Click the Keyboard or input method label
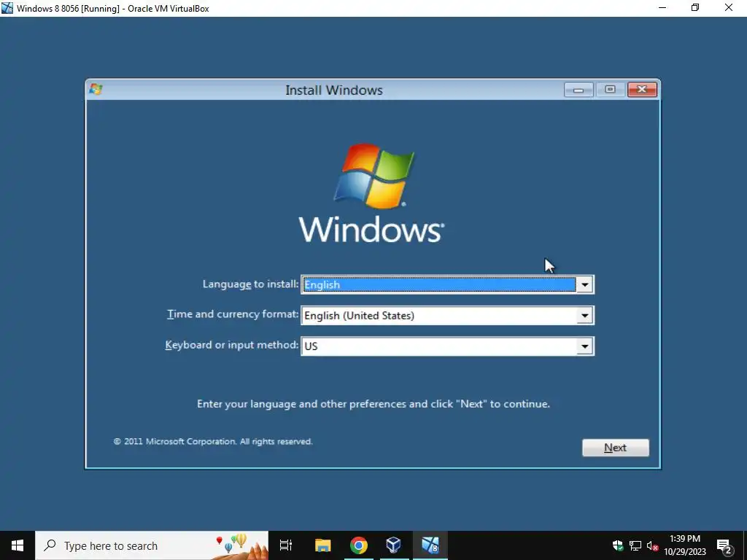The height and width of the screenshot is (560, 747). coord(232,345)
